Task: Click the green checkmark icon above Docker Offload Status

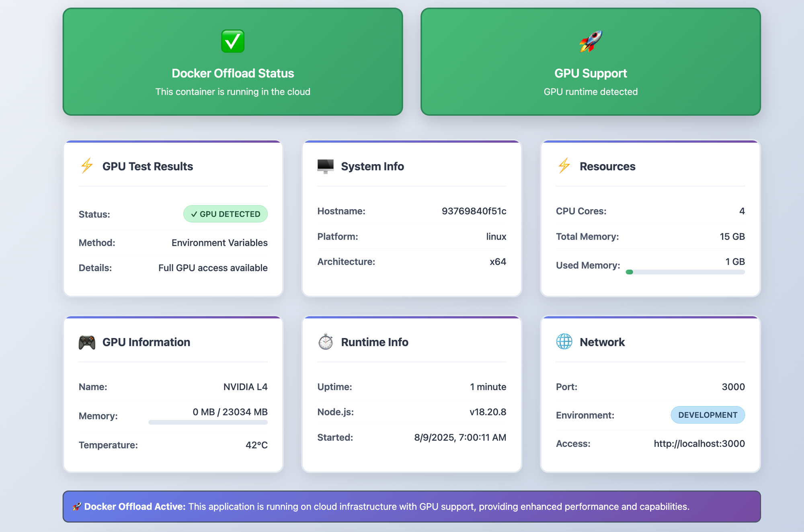Action: point(233,41)
